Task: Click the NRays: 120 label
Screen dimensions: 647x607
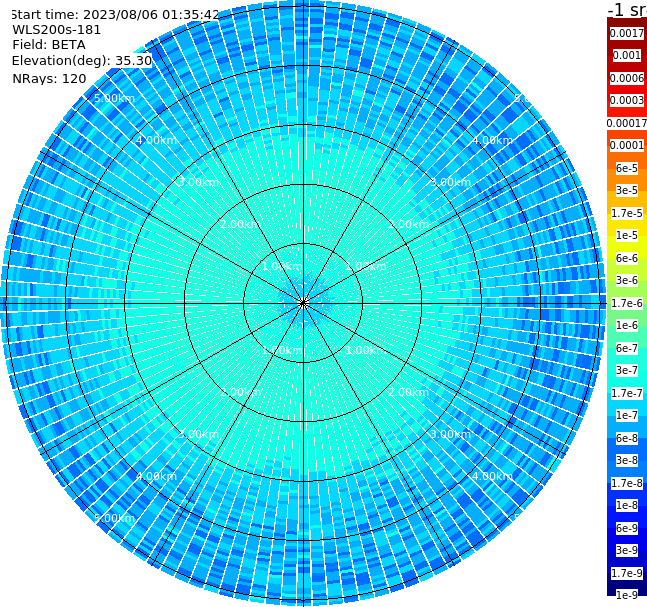Action: (49, 78)
